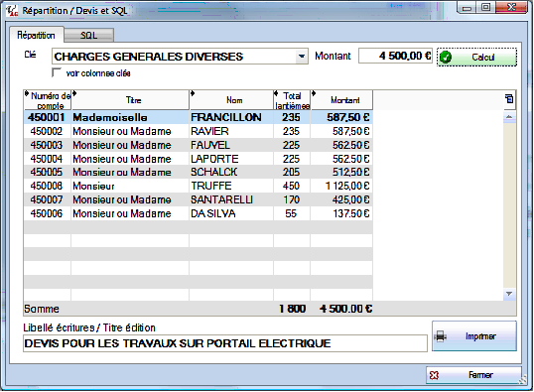Click the LAPORTE name cell
This screenshot has height=392, width=534.
point(231,159)
